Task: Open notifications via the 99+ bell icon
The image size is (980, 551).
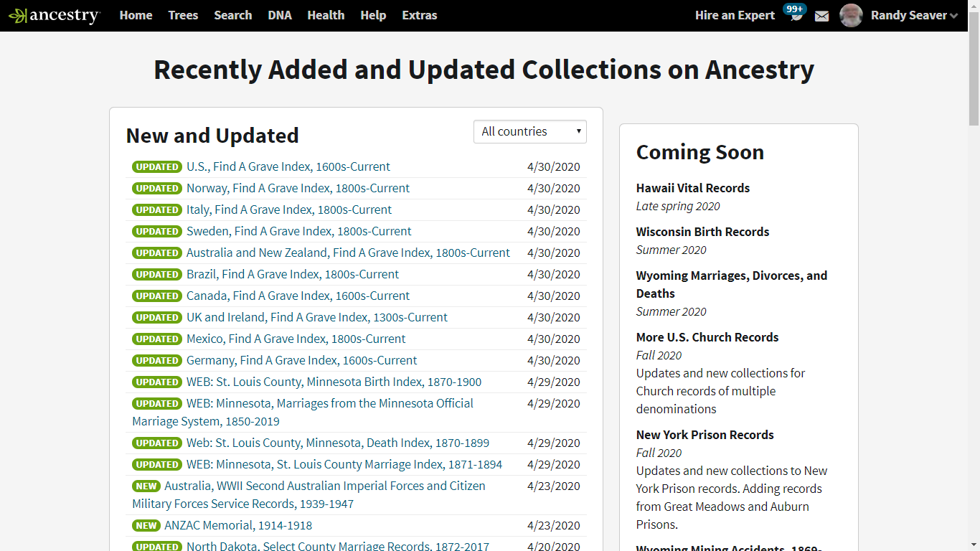Action: [x=794, y=15]
